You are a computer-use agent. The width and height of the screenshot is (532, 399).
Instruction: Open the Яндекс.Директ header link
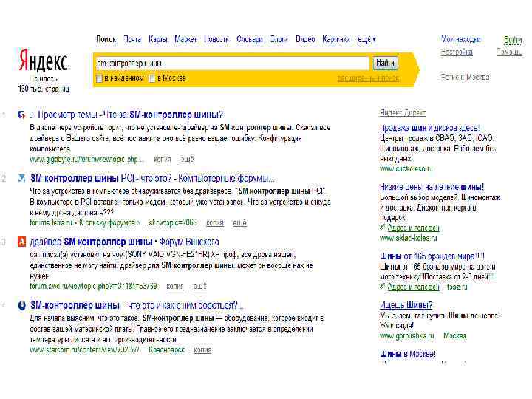403,112
